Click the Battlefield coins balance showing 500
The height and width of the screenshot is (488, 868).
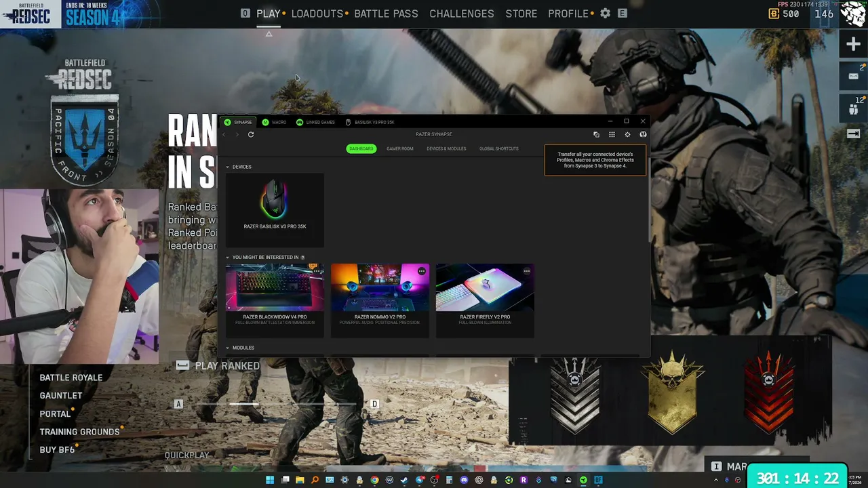pyautogui.click(x=784, y=14)
